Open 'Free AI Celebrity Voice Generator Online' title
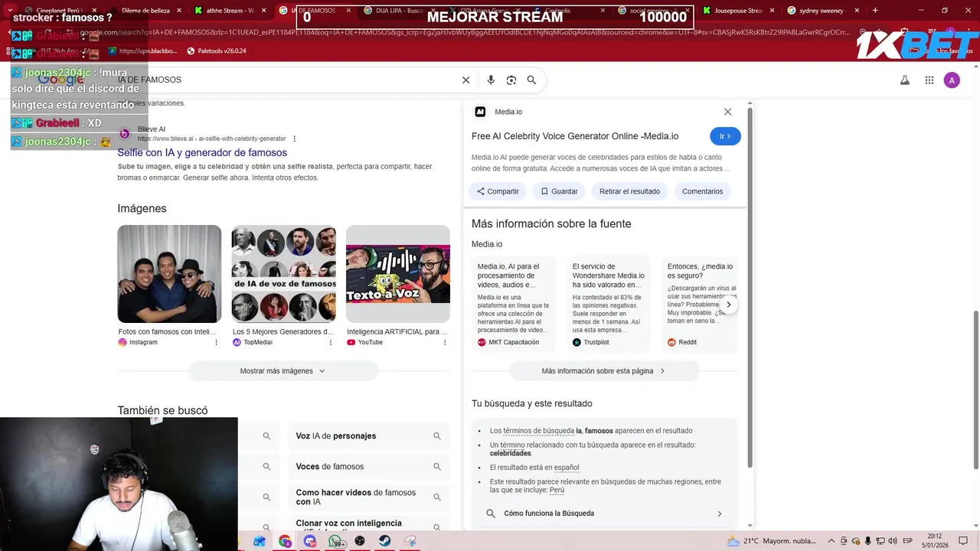 tap(575, 136)
